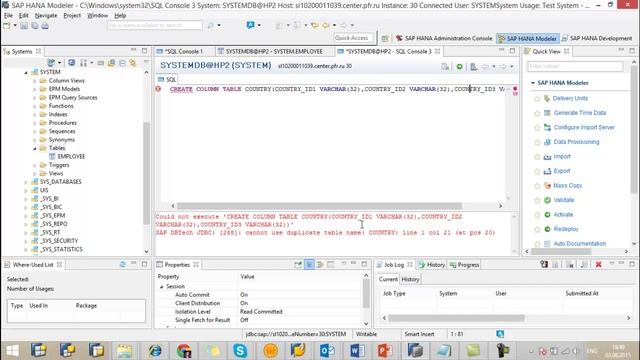Open Outlook from the taskbar
The width and height of the screenshot is (640, 360).
click(x=327, y=351)
